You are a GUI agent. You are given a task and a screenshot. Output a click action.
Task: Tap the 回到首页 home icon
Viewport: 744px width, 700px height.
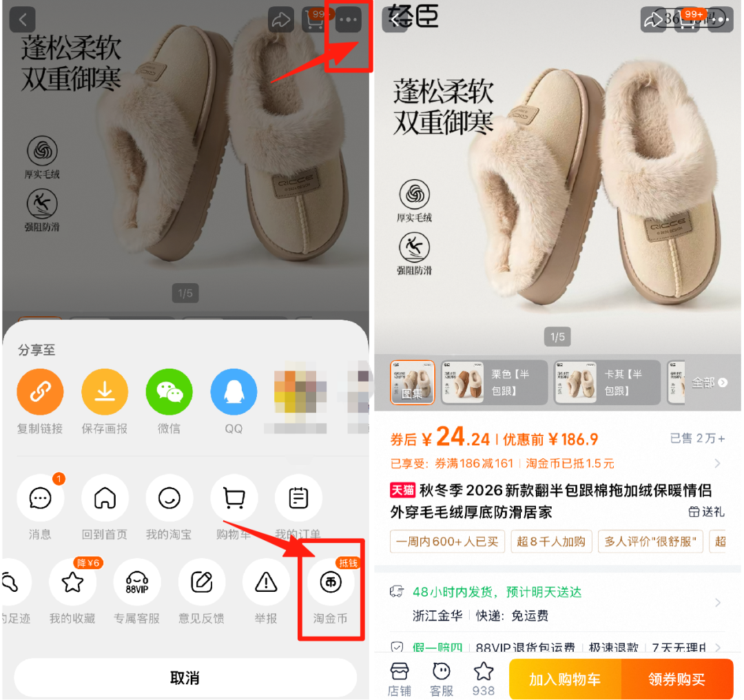(x=105, y=497)
